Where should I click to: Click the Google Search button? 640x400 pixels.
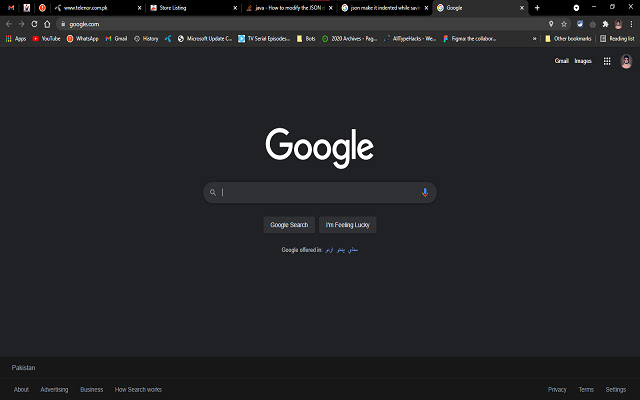coord(289,224)
